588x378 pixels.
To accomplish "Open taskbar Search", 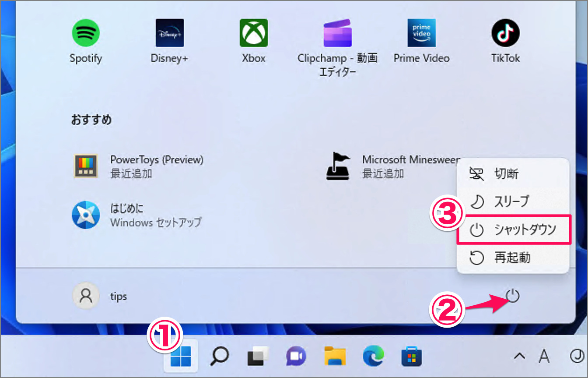I will click(x=219, y=357).
